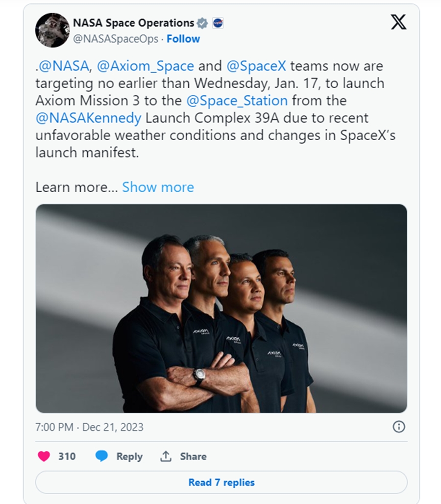Click the verified badge next to account name
Screen dimensions: 441x504
pos(202,23)
